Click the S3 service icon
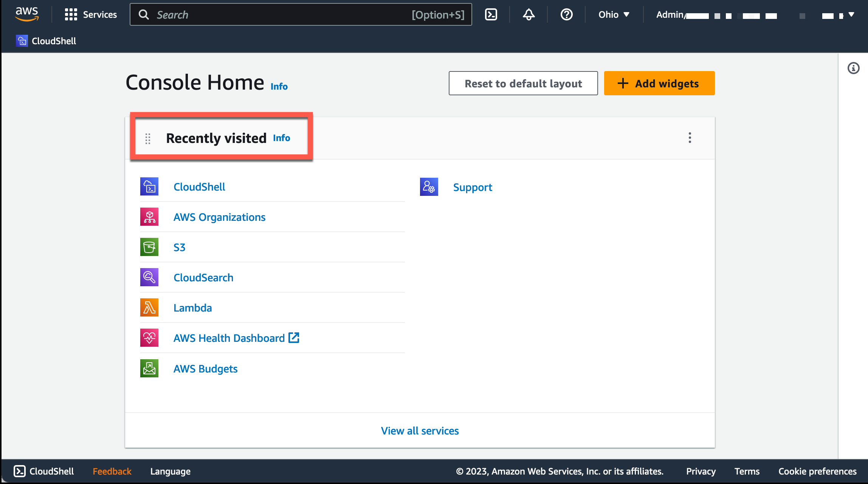 149,247
